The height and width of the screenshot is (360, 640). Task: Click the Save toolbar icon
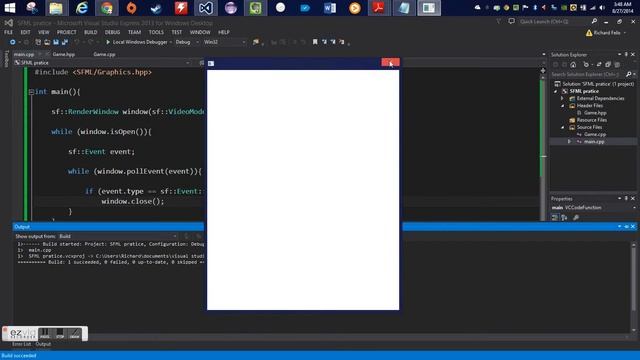(x=56, y=42)
